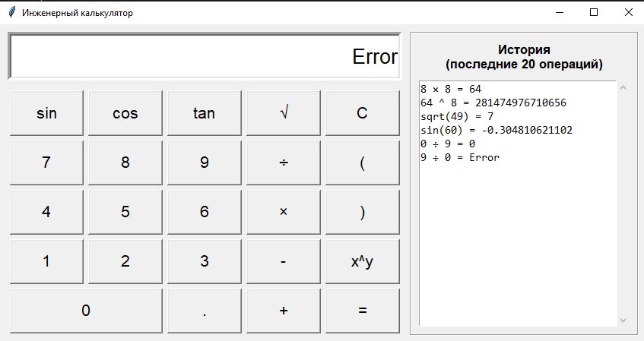Viewport: 644px width, 341px height.
Task: Insert an opening parenthesis
Action: pyautogui.click(x=362, y=163)
